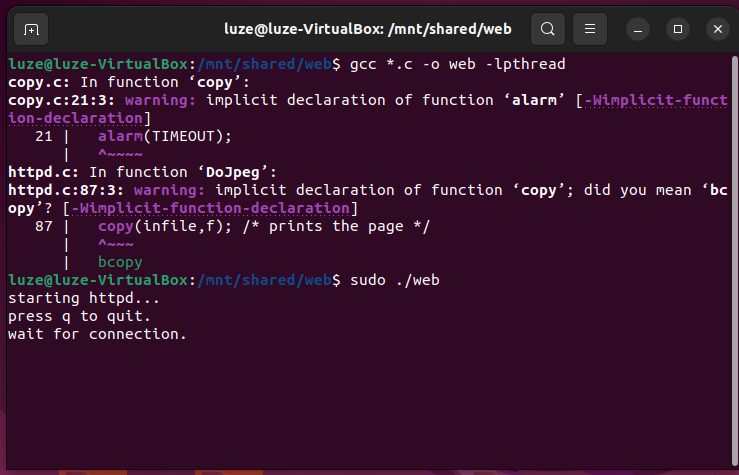
Task: Open the terminal hamburger menu
Action: 590,29
